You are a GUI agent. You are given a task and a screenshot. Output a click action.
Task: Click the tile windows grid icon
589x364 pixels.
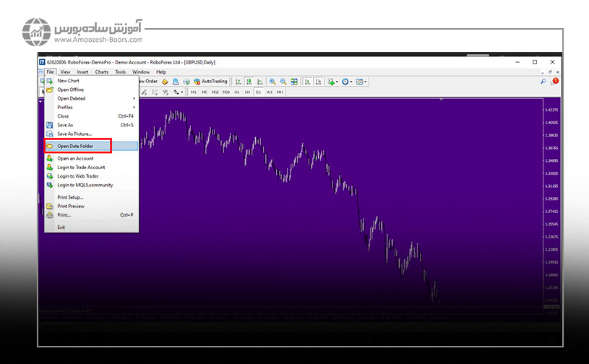(x=295, y=82)
